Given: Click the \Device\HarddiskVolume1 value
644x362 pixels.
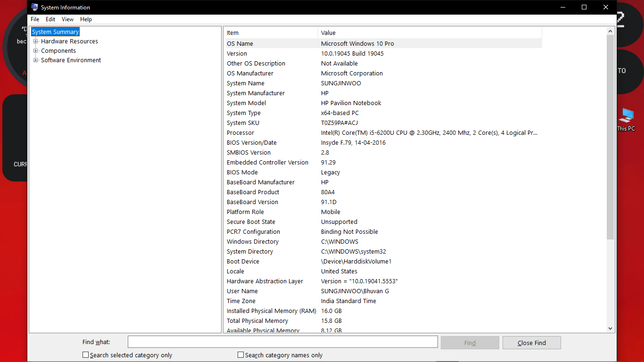Looking at the screenshot, I should 356,261.
